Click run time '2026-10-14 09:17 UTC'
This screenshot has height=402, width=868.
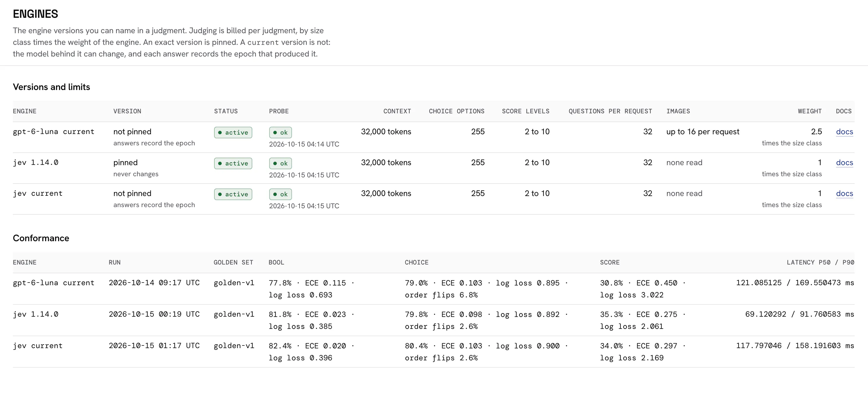click(x=154, y=283)
